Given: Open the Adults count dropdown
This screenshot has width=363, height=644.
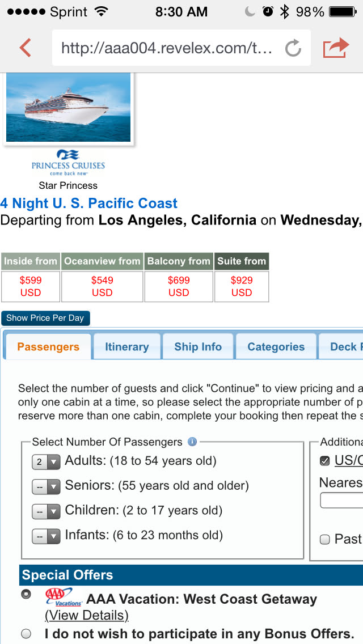Looking at the screenshot, I should tap(46, 462).
